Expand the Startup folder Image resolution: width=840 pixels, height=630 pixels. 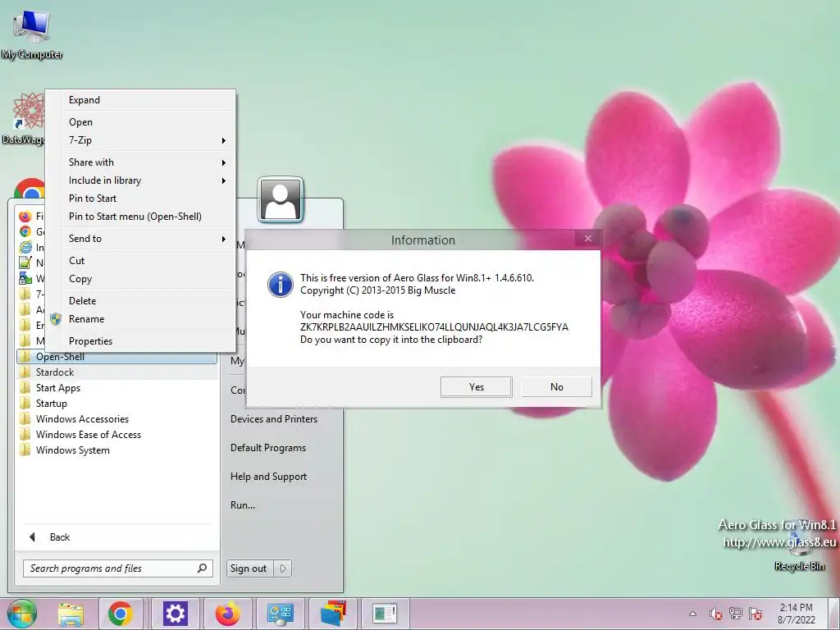tap(117, 403)
